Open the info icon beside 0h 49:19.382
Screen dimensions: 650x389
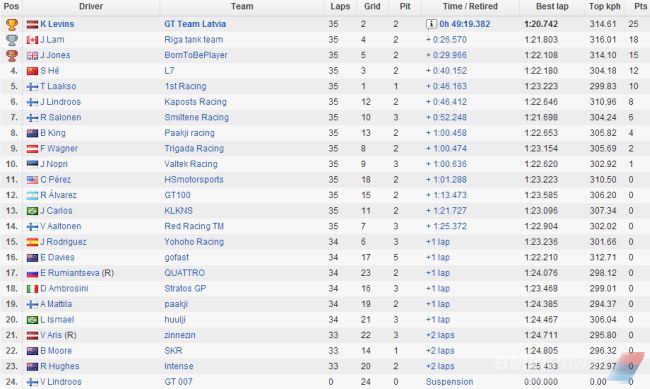[431, 24]
